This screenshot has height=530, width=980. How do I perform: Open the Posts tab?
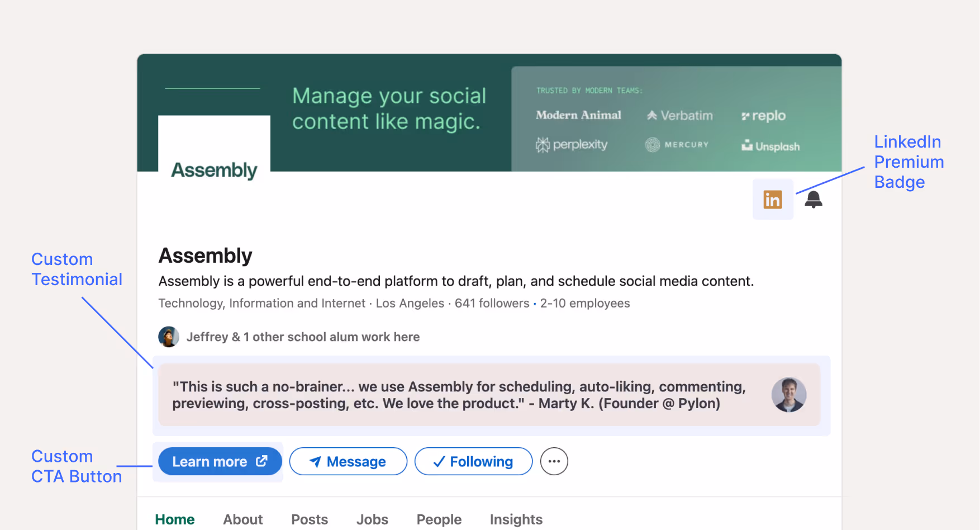(x=310, y=519)
